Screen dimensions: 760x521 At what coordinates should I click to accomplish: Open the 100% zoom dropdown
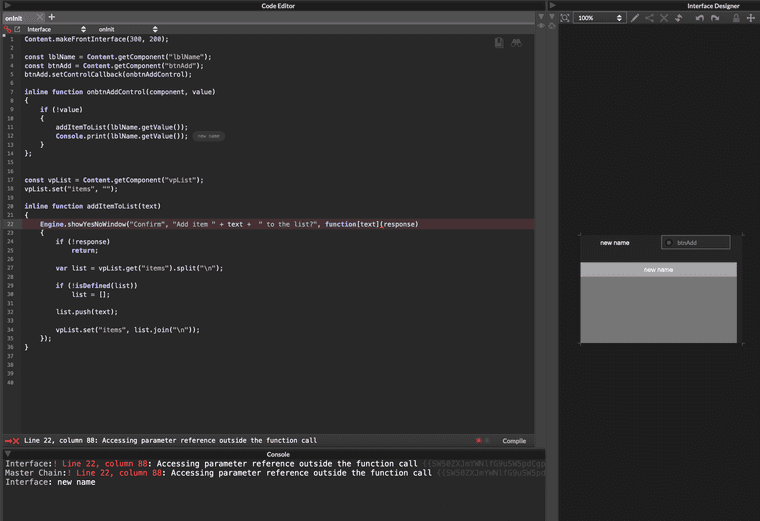tap(599, 18)
